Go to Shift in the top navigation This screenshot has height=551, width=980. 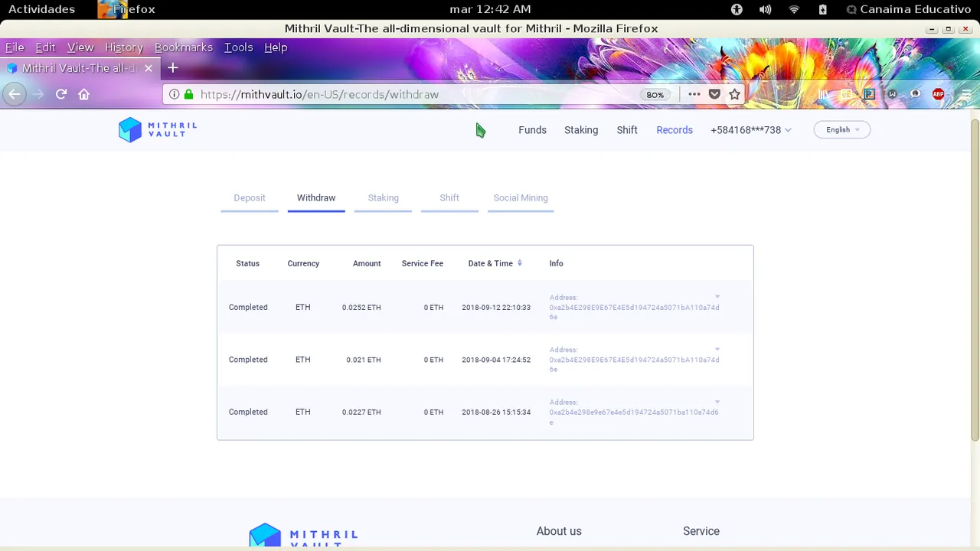click(x=627, y=130)
